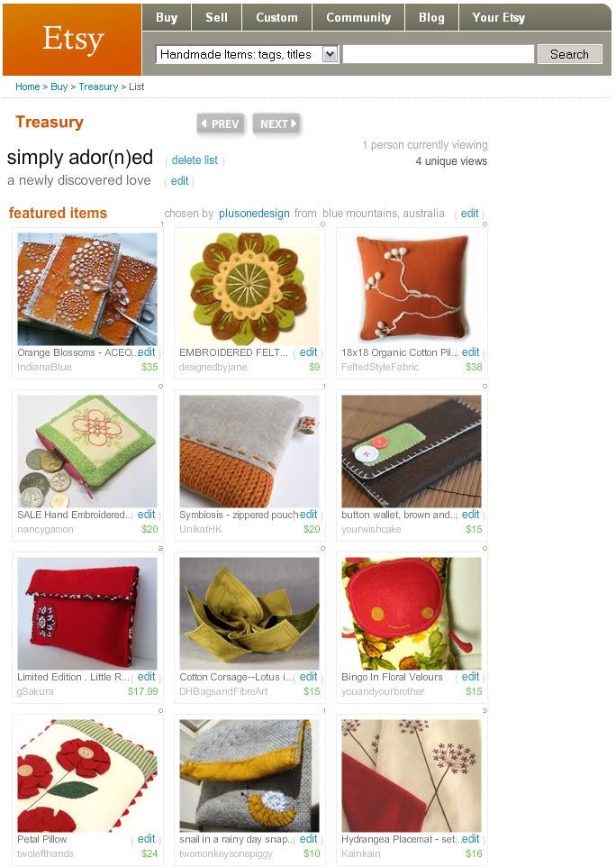The width and height of the screenshot is (616, 867).
Task: Open the Symbiosis zippered pouch image
Action: coord(249,452)
